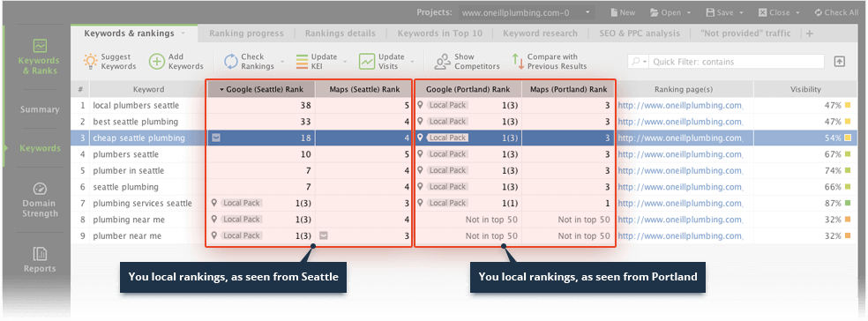This screenshot has width=868, height=321.
Task: Switch to the Ranking progress tab
Action: (x=246, y=34)
